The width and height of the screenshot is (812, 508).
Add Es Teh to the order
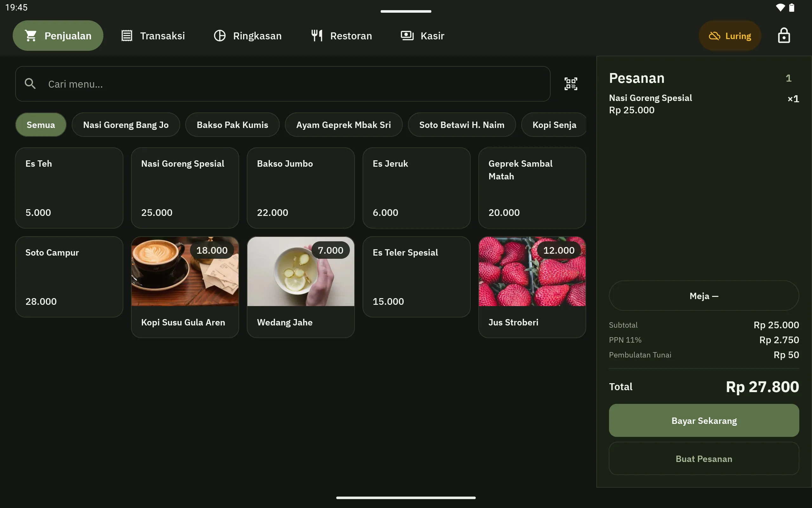click(x=69, y=188)
